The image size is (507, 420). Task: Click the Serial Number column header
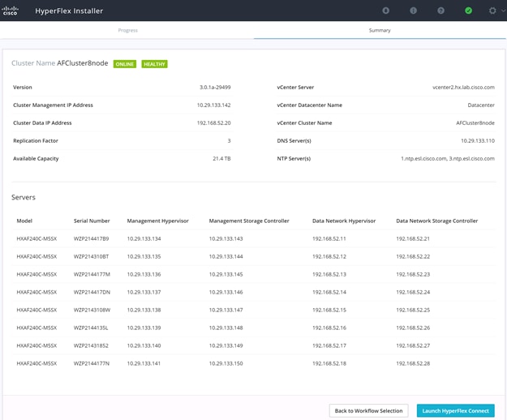[x=92, y=221]
